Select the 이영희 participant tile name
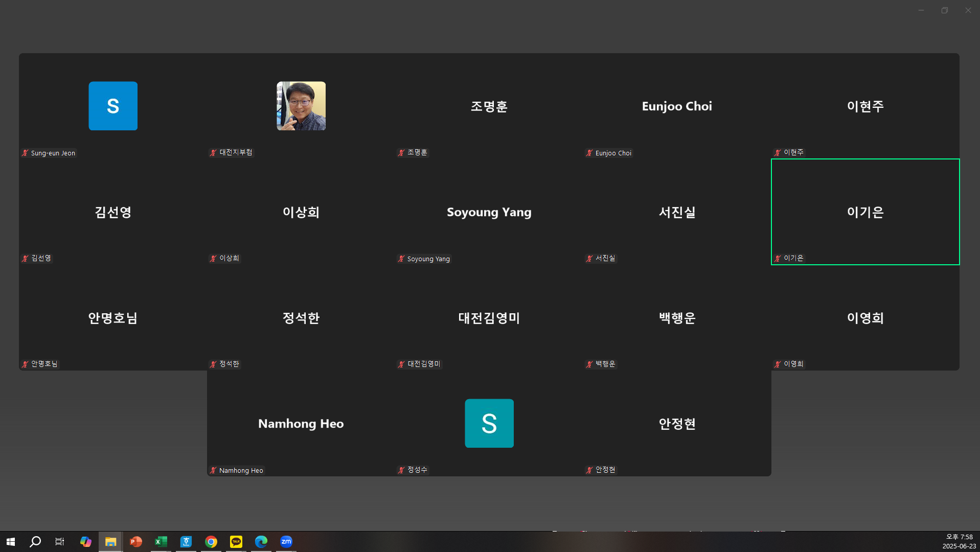The width and height of the screenshot is (980, 552). coord(865,318)
